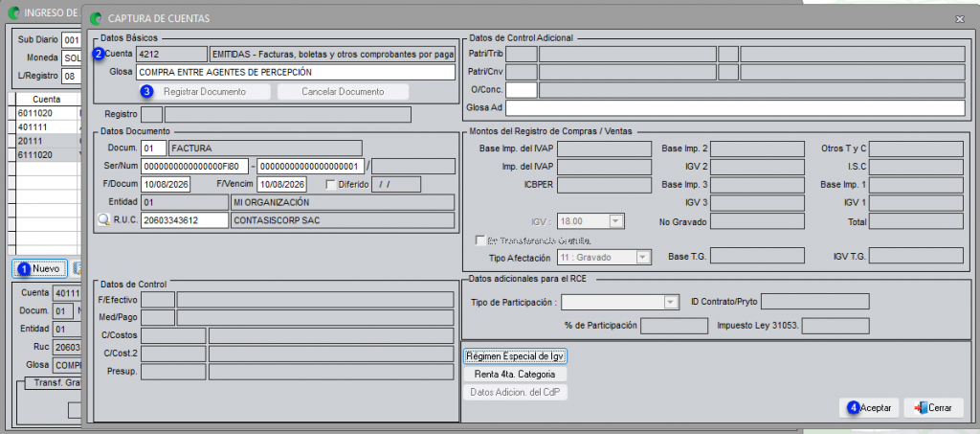Close the CAPTURA DE CUENTAS dialog with X
The width and height of the screenshot is (980, 434).
(x=959, y=19)
